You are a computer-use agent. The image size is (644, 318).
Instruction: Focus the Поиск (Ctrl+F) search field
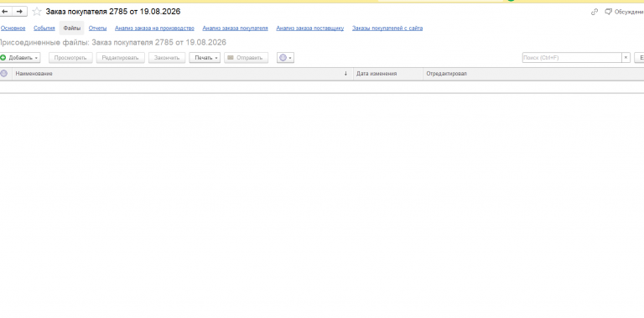(x=572, y=58)
